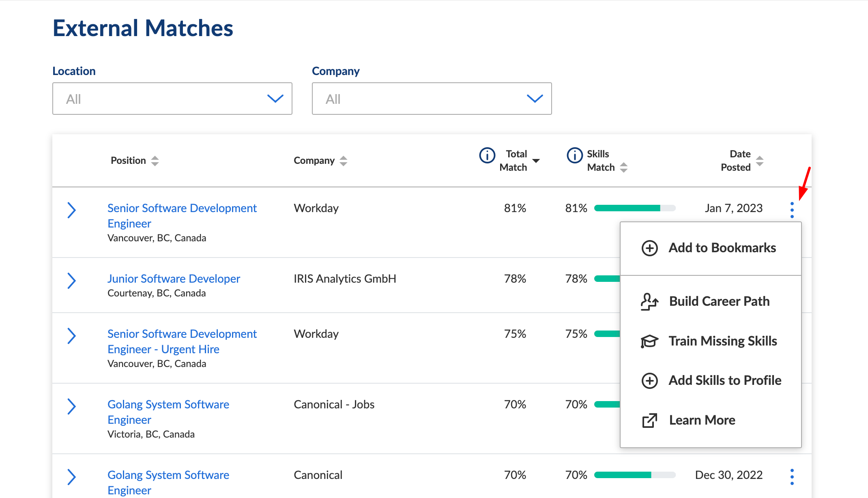The image size is (868, 498).
Task: Click the External Matches heading
Action: pyautogui.click(x=143, y=28)
